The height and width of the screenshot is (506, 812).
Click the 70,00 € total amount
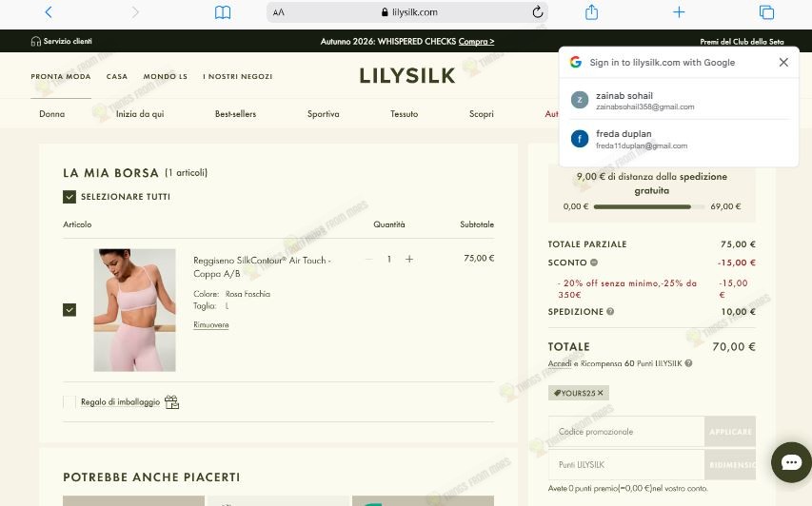pyautogui.click(x=734, y=346)
